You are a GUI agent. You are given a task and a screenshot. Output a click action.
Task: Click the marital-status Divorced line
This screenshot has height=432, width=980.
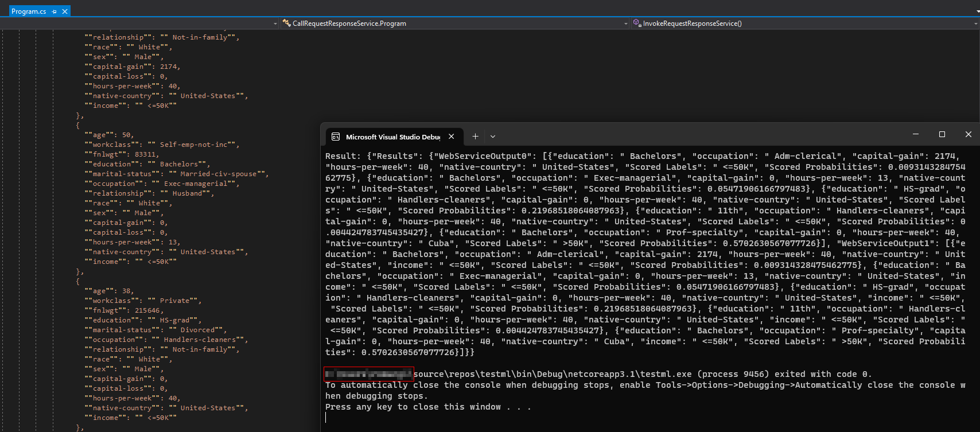(155, 330)
